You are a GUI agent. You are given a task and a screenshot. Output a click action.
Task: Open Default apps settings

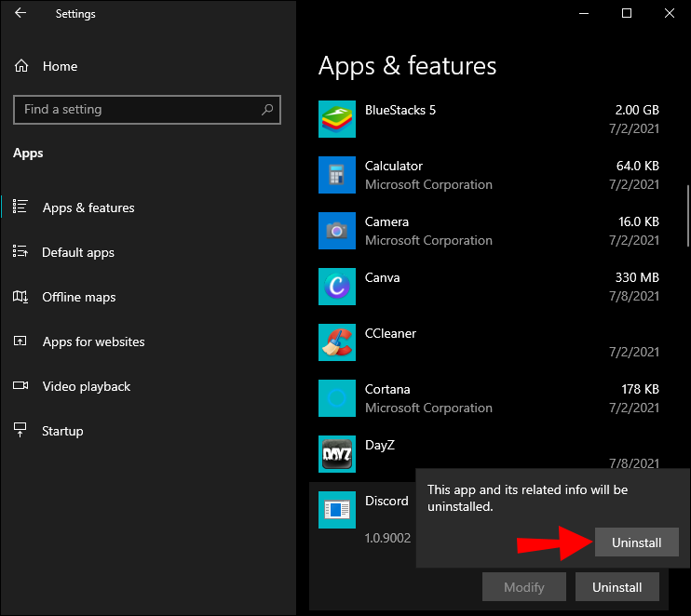[x=78, y=252]
